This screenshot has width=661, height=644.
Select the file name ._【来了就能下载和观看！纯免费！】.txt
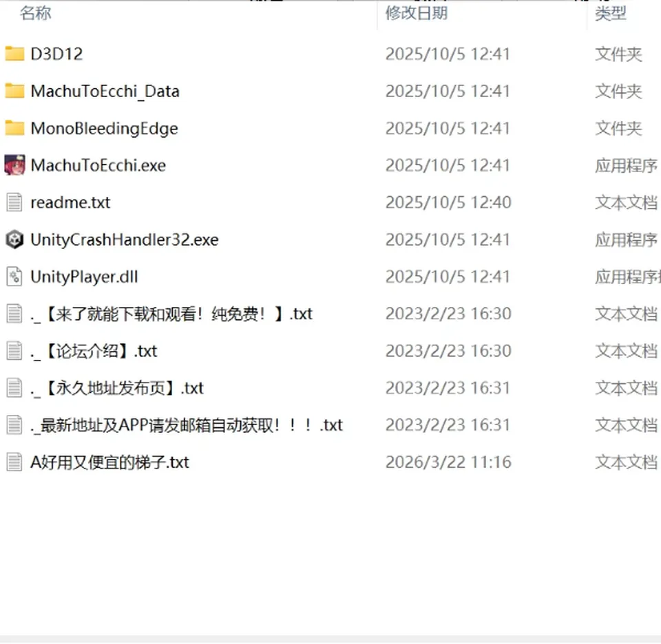pyautogui.click(x=171, y=314)
